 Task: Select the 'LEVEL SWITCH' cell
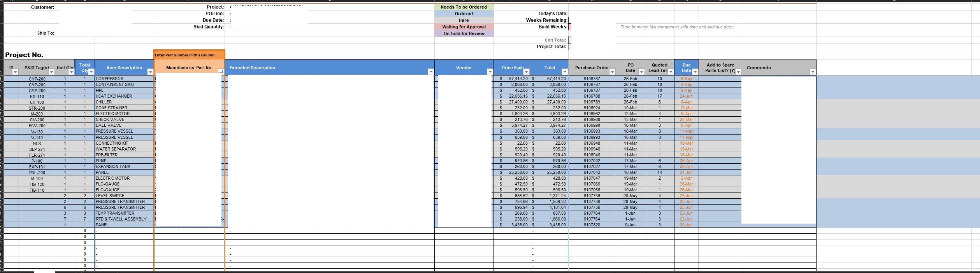coord(125,196)
